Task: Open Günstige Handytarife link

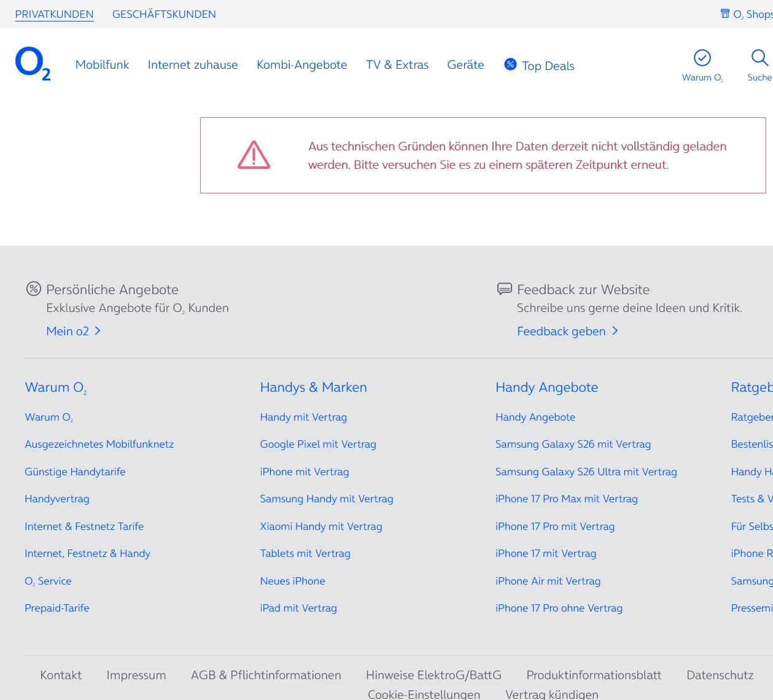Action: [75, 472]
